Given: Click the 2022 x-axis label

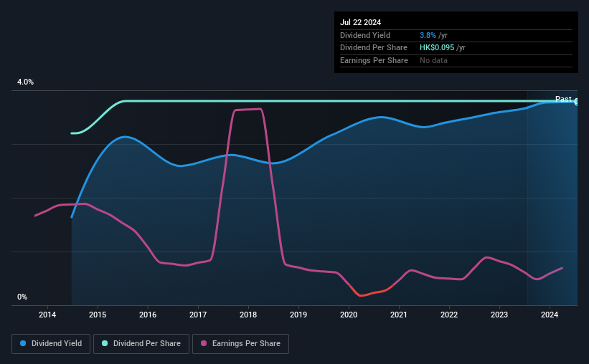Looking at the screenshot, I should [449, 315].
